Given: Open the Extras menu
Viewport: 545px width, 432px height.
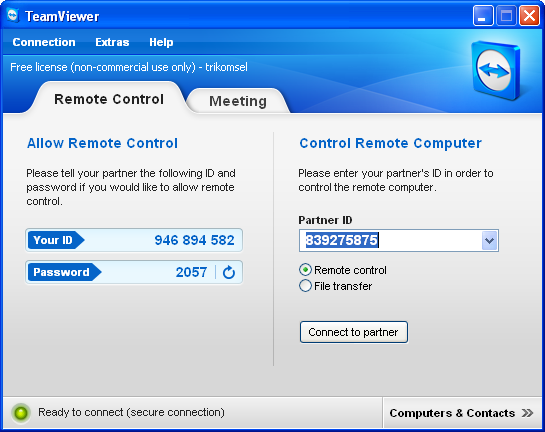Looking at the screenshot, I should pyautogui.click(x=112, y=42).
